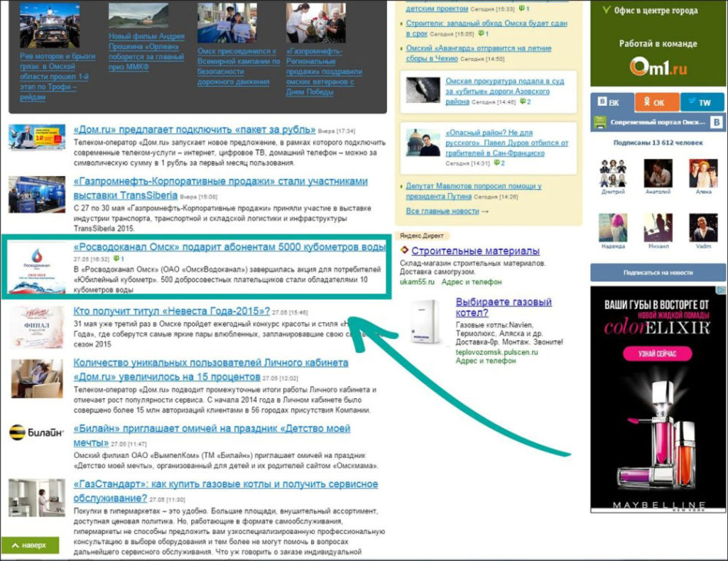This screenshot has width=728, height=561.
Task: Open subscriber Анатолий's avatar
Action: [658, 173]
